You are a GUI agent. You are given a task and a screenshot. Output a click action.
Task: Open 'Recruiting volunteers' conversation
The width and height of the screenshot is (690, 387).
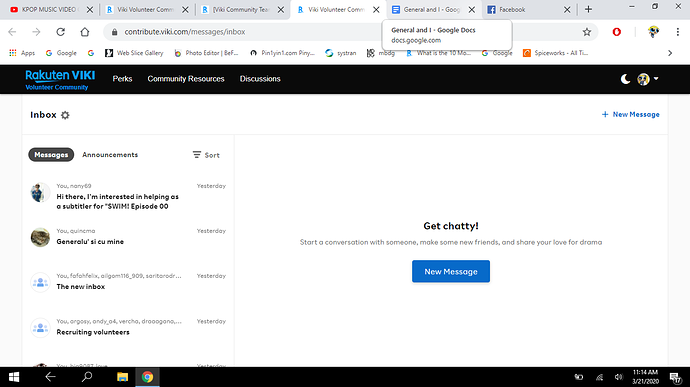(128, 327)
